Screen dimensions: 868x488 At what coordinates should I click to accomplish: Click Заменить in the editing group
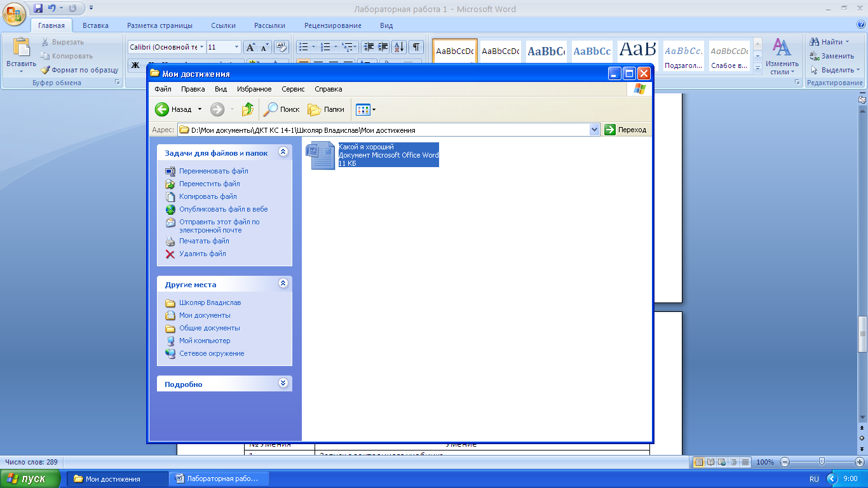(832, 56)
